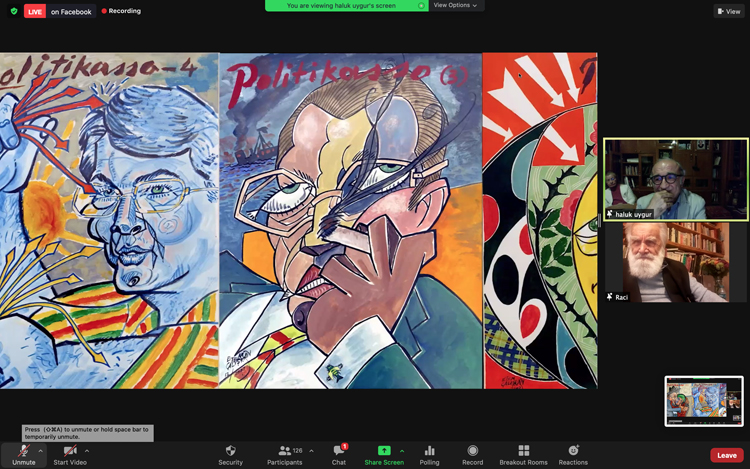This screenshot has width=750, height=469.
Task: Click the Politikasso (3) painting
Action: pyautogui.click(x=351, y=220)
